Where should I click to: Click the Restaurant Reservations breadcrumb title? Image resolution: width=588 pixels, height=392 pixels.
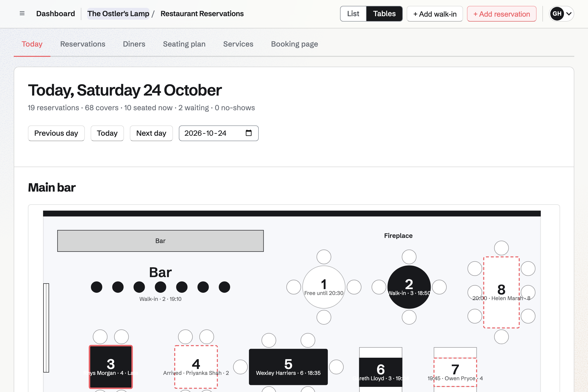[202, 14]
